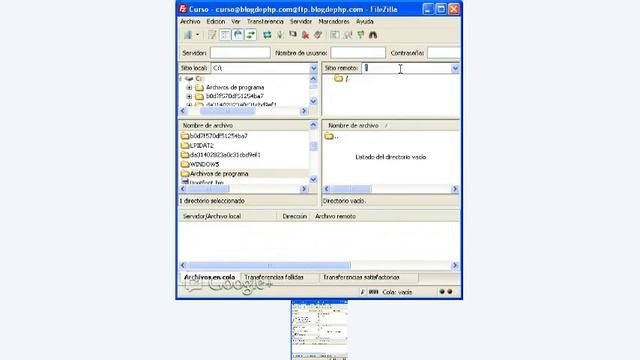Viewport: 640px width, 360px height.
Task: Select Archivos de programa in local tree
Action: (235, 87)
